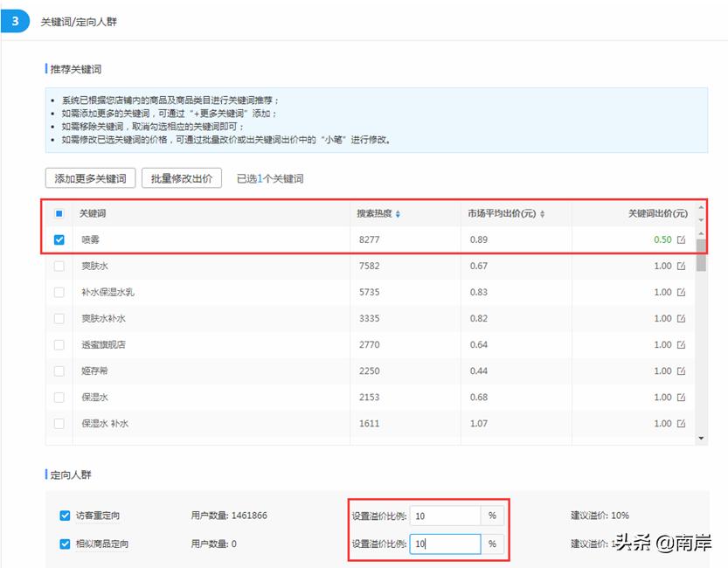728x568 pixels.
Task: Click green bid value 0.50
Action: pos(662,240)
